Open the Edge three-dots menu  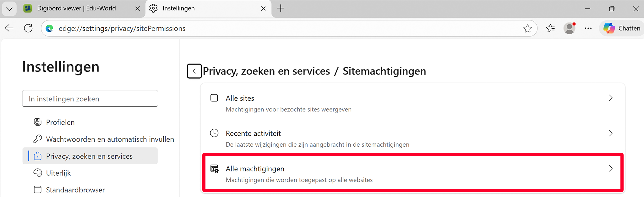[x=588, y=28]
